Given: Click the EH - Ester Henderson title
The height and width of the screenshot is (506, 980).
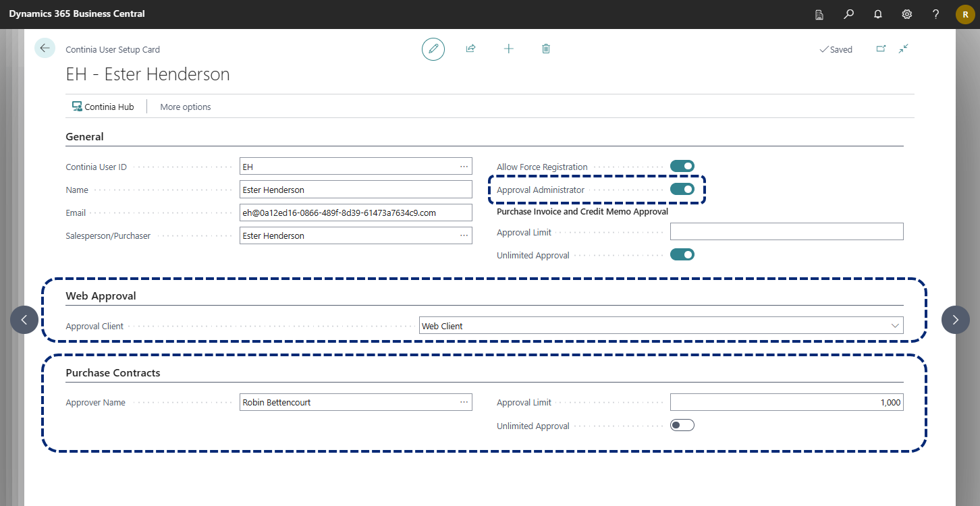Looking at the screenshot, I should 148,74.
